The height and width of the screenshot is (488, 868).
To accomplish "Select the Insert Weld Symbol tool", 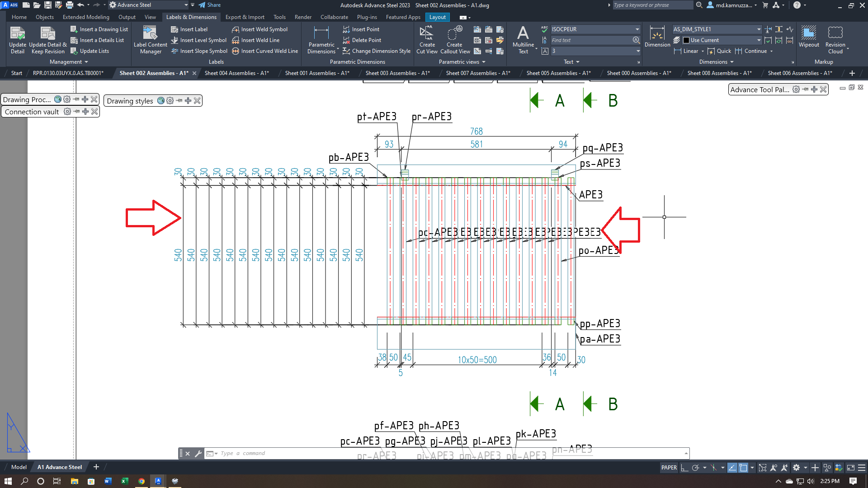I will pos(260,29).
